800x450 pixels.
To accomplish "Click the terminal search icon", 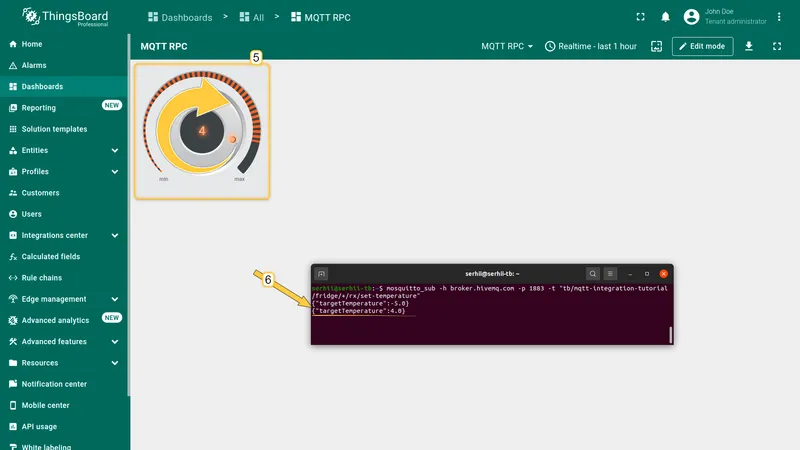I will point(592,274).
